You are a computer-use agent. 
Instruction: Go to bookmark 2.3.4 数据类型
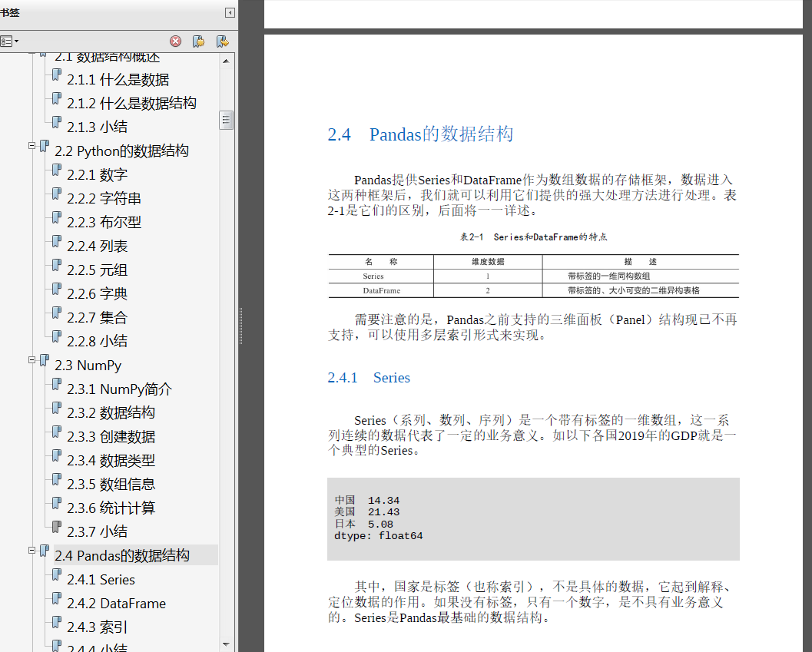[x=111, y=460]
